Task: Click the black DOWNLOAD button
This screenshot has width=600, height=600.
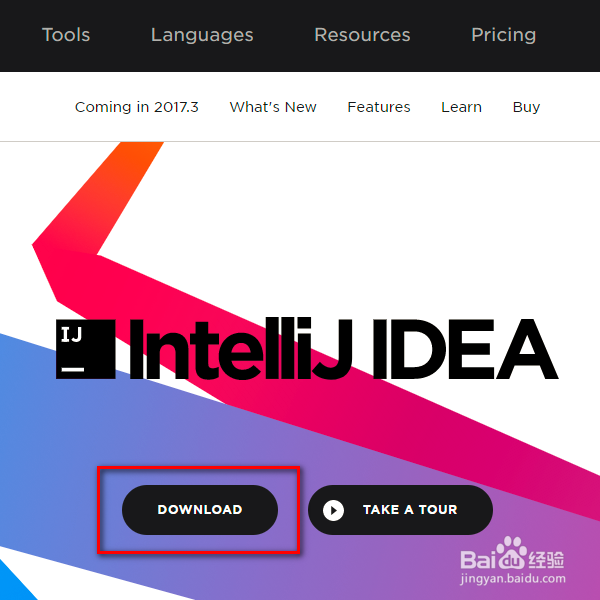Action: pos(200,510)
